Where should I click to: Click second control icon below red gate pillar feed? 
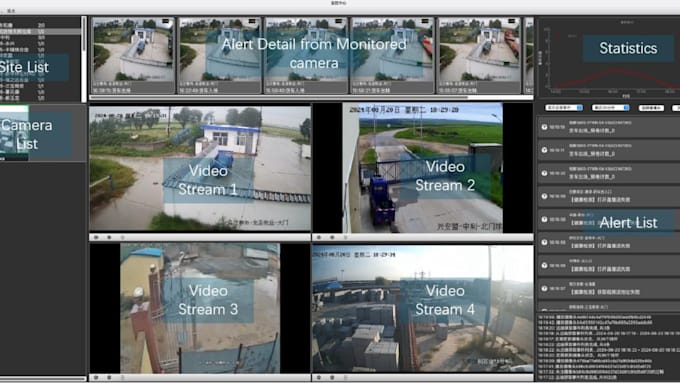[x=109, y=378]
